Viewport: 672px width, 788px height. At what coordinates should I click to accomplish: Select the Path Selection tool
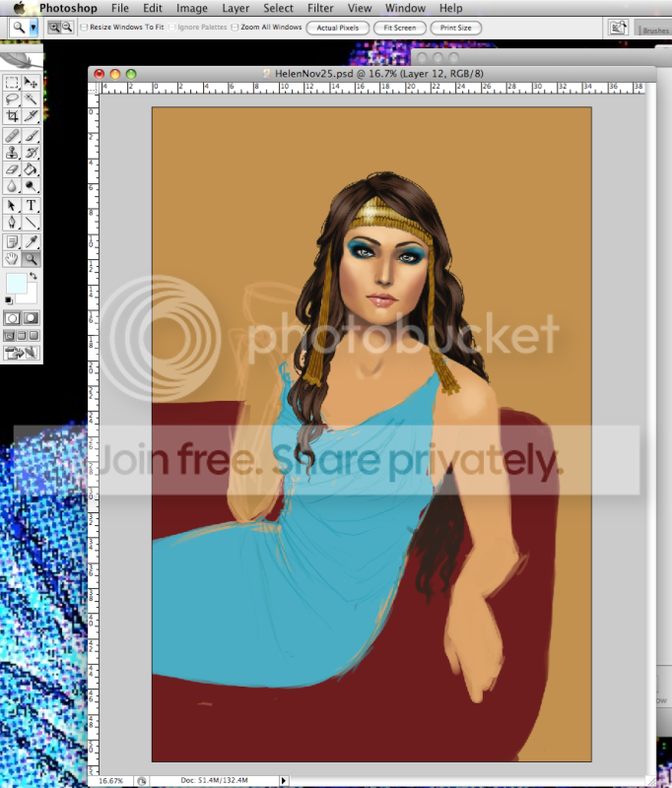[12, 206]
